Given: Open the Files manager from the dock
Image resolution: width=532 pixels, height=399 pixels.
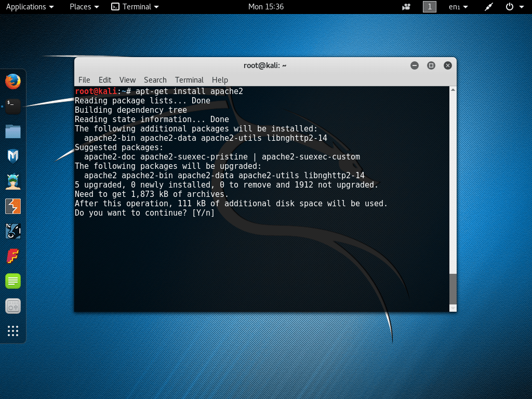Looking at the screenshot, I should (12, 131).
